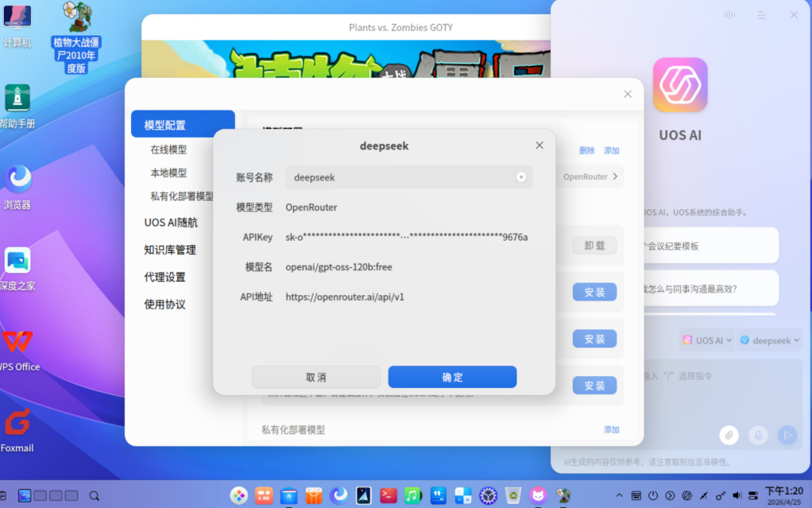Open the 帮助手册 desktop icon
812x508 pixels.
pos(17,107)
